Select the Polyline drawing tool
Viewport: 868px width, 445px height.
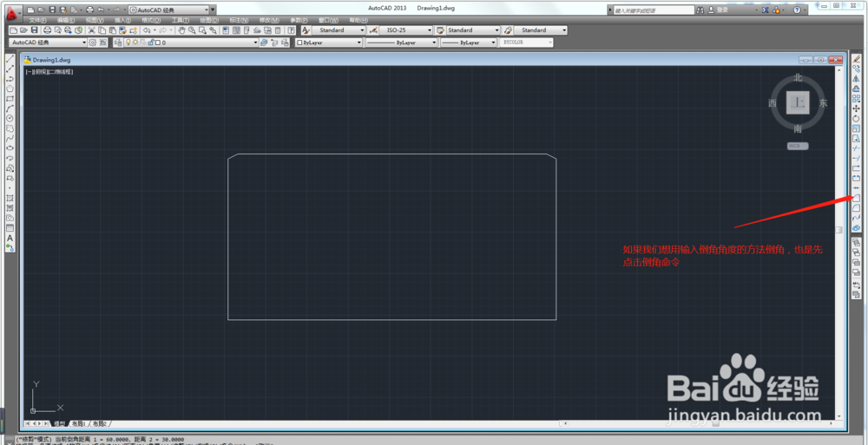[x=10, y=79]
